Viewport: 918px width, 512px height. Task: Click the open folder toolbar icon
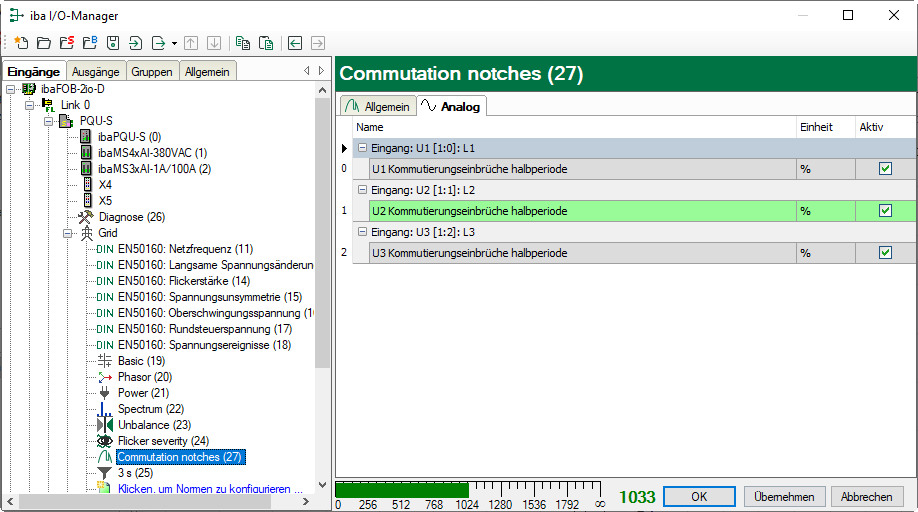click(x=43, y=43)
